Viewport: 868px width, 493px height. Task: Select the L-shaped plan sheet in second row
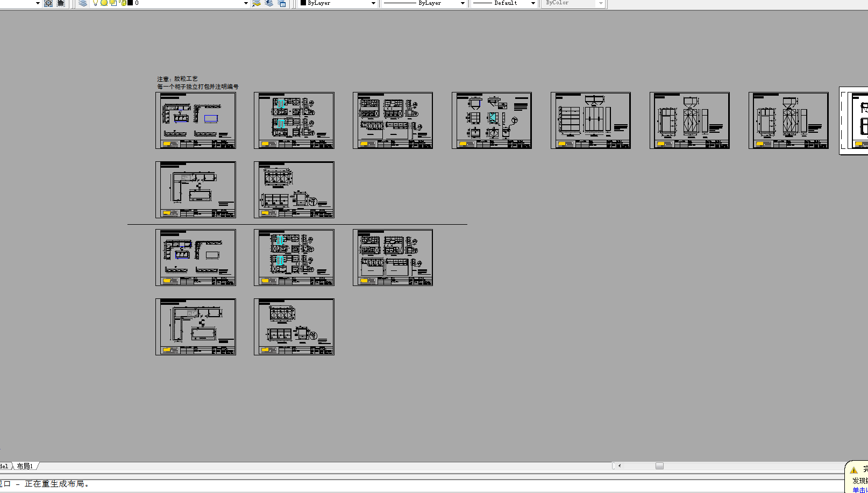coord(196,190)
